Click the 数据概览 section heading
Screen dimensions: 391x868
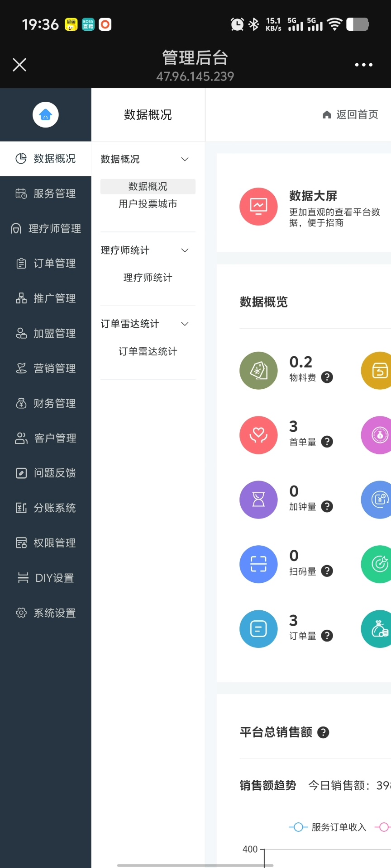click(x=264, y=302)
